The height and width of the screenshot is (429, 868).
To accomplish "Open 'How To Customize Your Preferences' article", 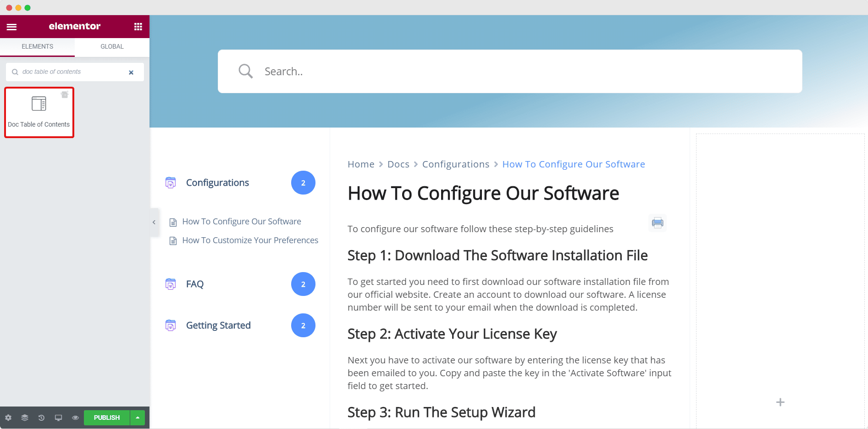I will [250, 240].
